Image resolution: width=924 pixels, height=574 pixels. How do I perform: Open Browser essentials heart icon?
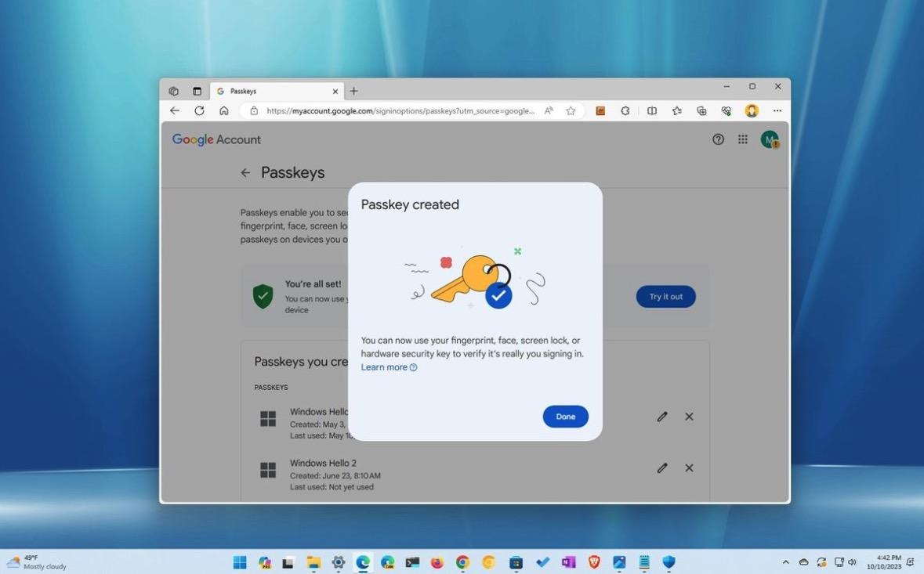tap(726, 110)
